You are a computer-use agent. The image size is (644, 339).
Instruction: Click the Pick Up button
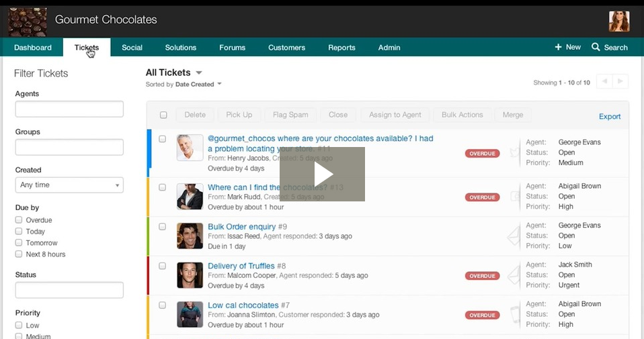coord(239,115)
